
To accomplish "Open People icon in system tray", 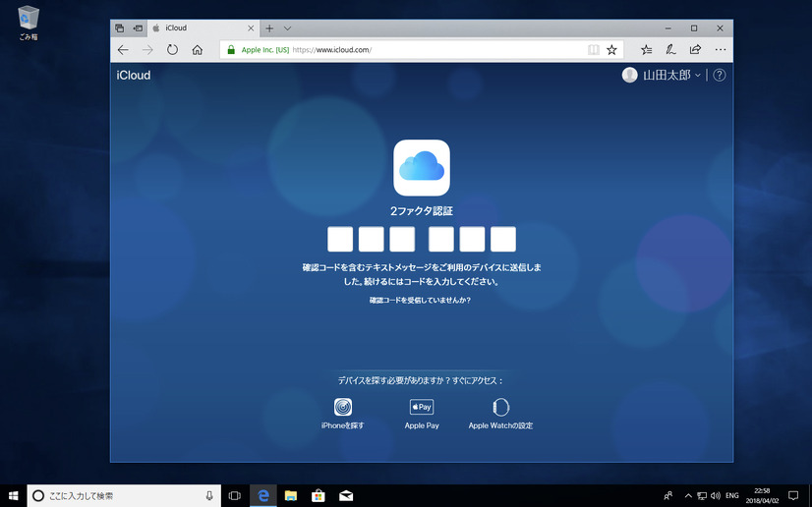I will [x=668, y=495].
